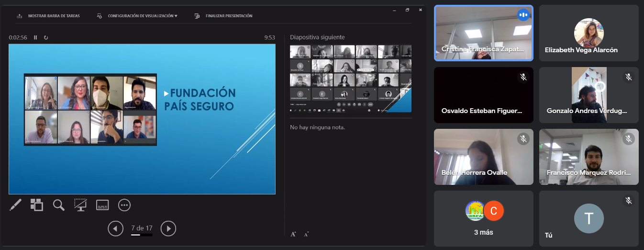644x250 pixels.
Task: Select Cristina Francisca Zapata video tile
Action: click(x=484, y=33)
